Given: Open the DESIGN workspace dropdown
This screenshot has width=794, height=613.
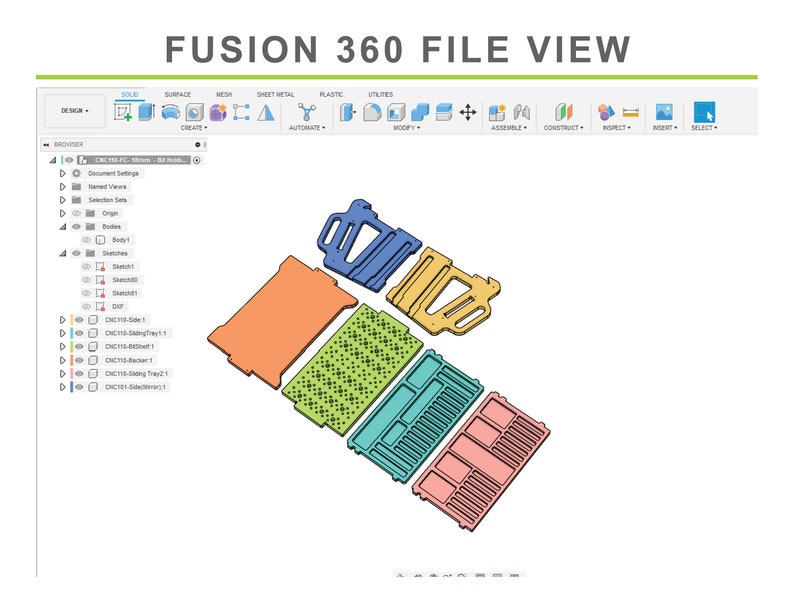Looking at the screenshot, I should tap(75, 110).
